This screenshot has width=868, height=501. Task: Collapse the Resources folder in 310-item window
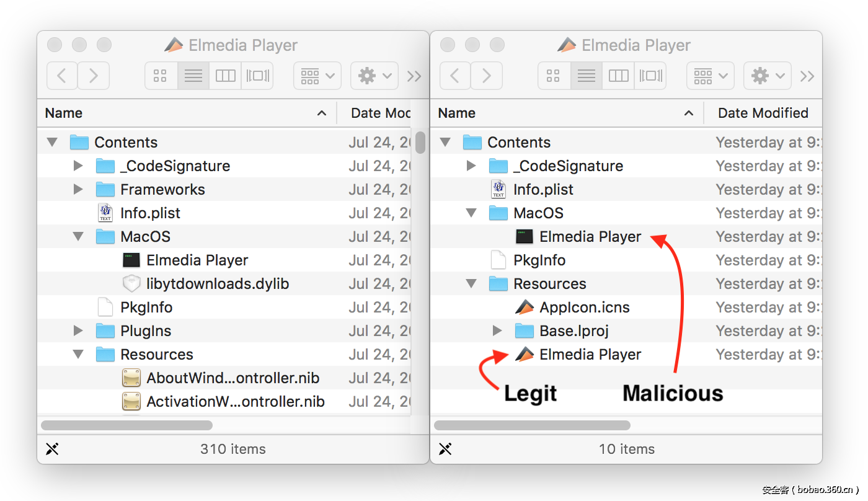click(78, 355)
